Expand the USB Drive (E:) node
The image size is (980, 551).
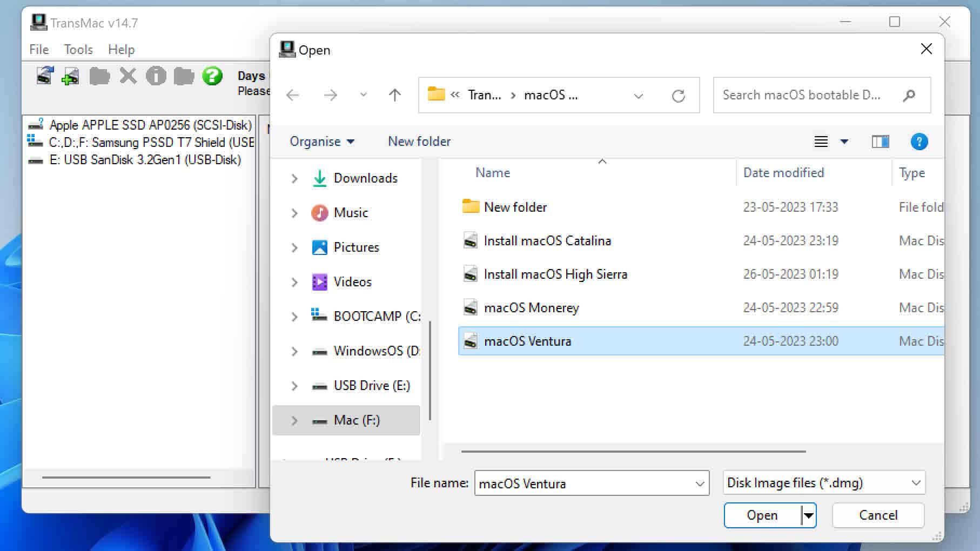click(294, 386)
